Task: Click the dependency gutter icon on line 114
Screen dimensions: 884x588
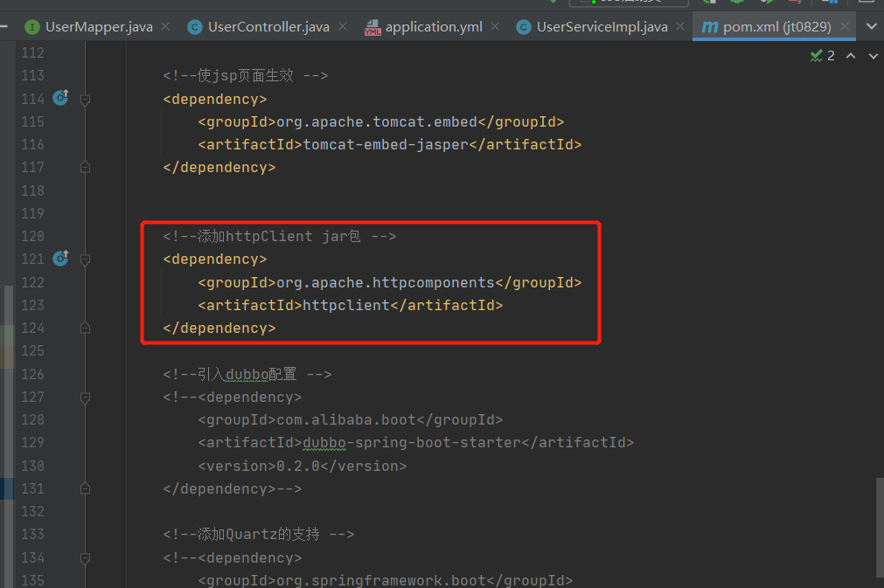Action: click(61, 98)
